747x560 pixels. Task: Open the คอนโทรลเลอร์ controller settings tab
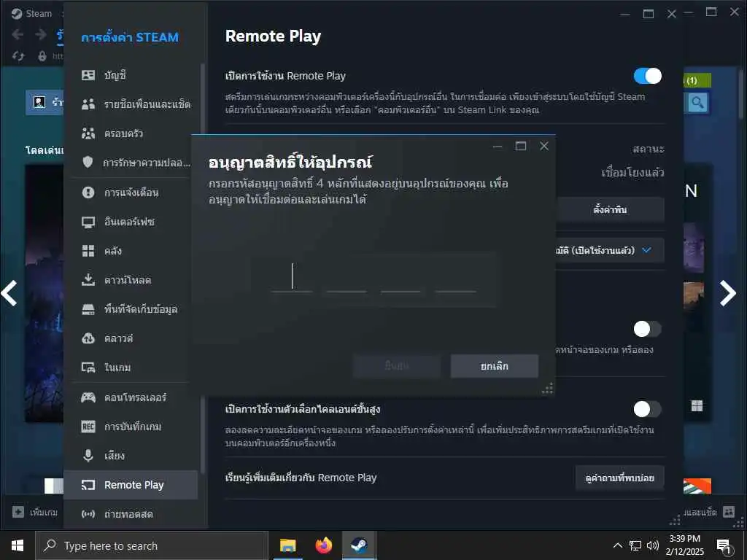pos(131,397)
